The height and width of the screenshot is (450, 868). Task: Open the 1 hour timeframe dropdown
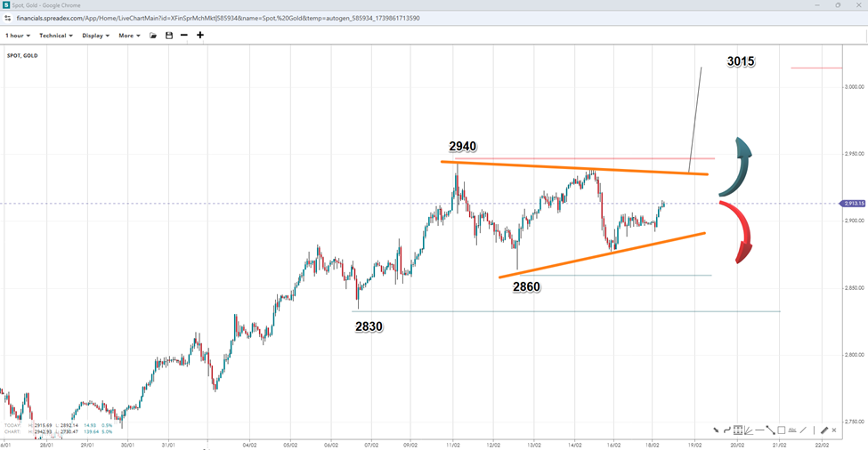pos(18,36)
